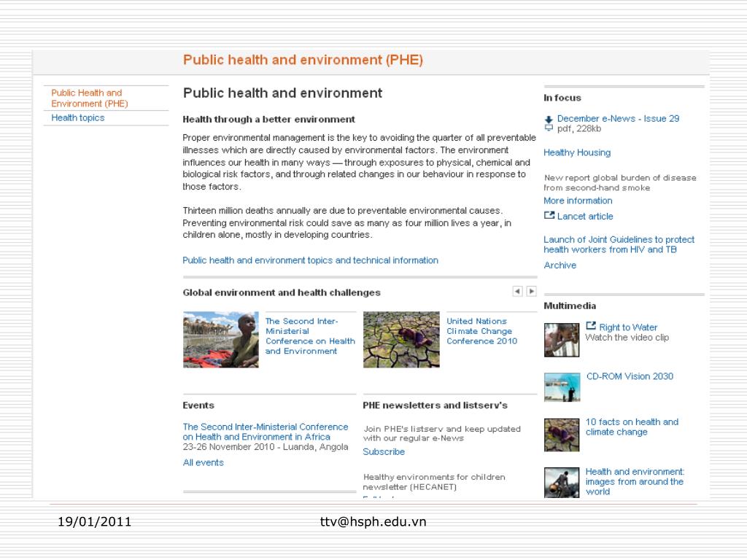This screenshot has width=747, height=560.
Task: Click the Events section heading
Action: click(198, 405)
